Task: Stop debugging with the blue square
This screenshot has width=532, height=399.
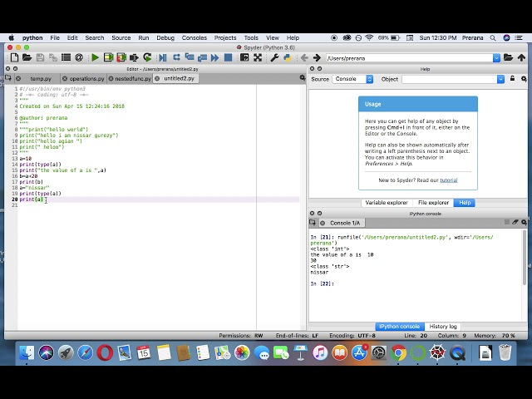Action: click(x=229, y=57)
